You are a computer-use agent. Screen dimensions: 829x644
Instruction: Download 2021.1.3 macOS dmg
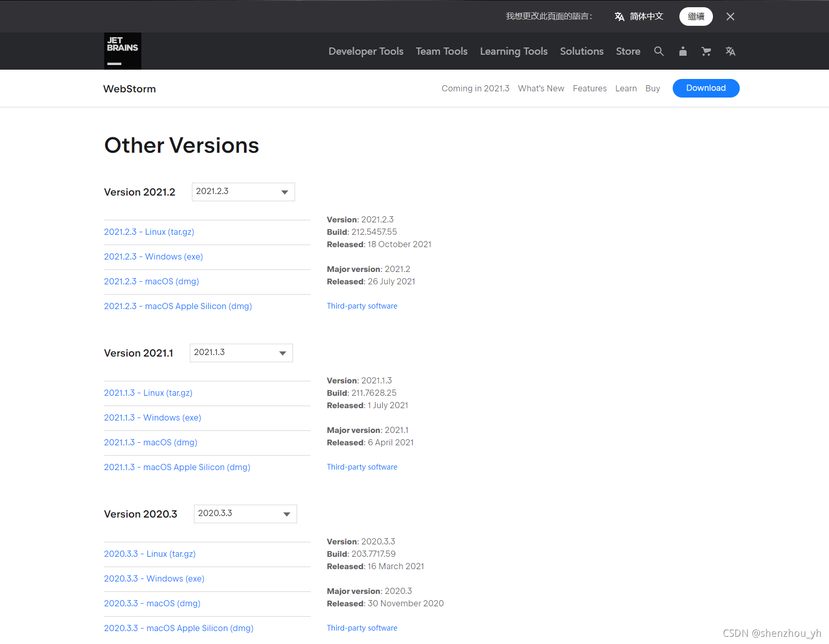pyautogui.click(x=151, y=442)
